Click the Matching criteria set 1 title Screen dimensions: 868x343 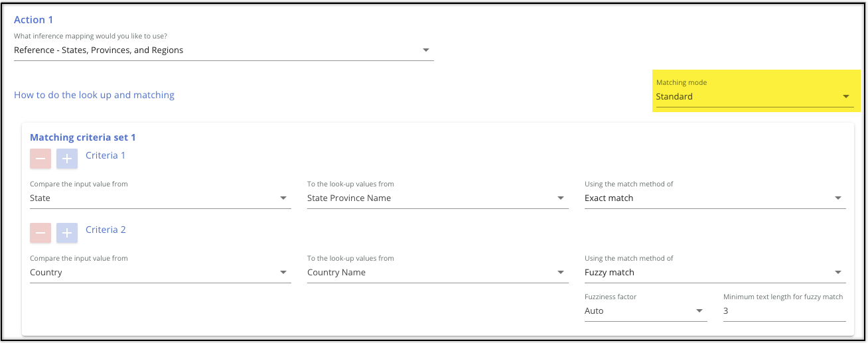click(83, 137)
